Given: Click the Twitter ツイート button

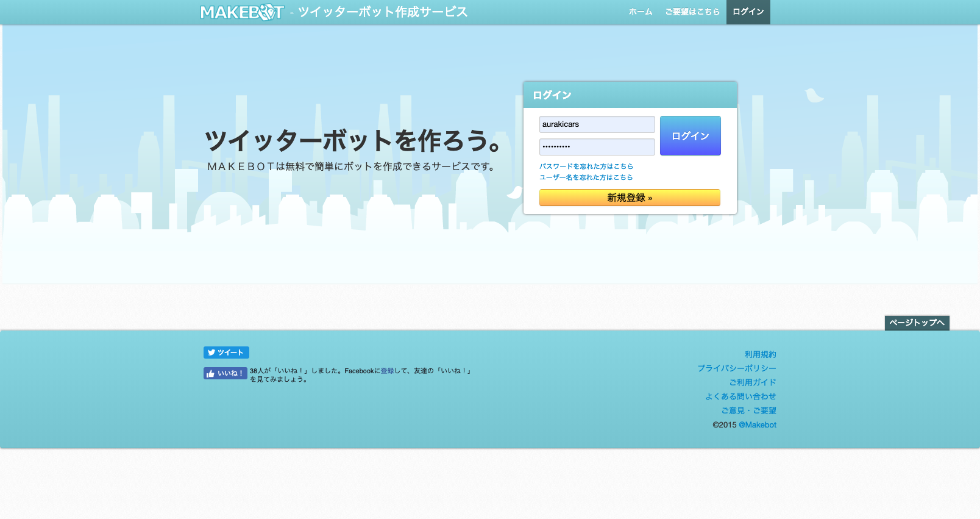Looking at the screenshot, I should click(x=226, y=353).
